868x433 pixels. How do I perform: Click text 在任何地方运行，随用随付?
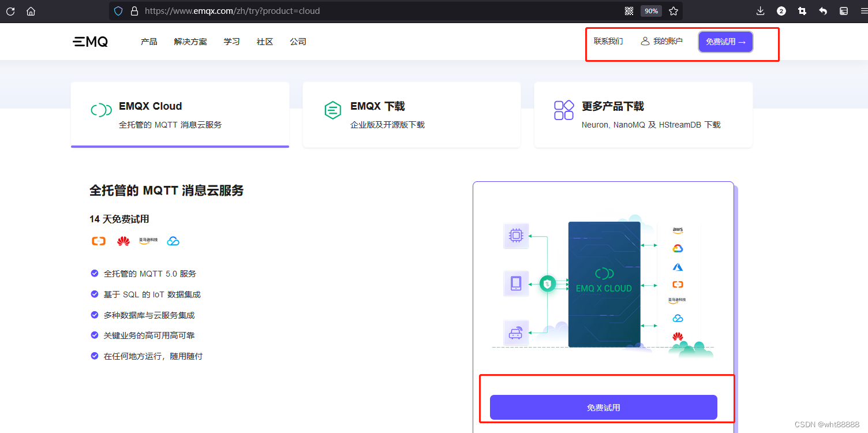[x=153, y=356]
